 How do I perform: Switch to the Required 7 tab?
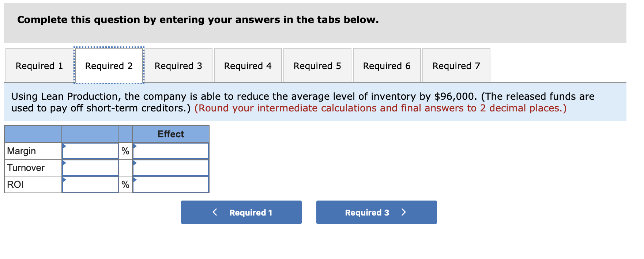(456, 65)
